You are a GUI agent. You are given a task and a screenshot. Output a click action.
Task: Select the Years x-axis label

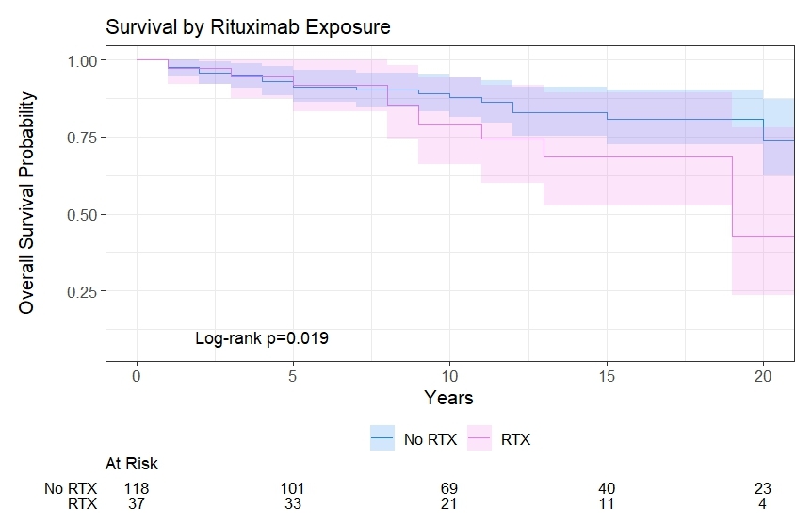coord(448,397)
